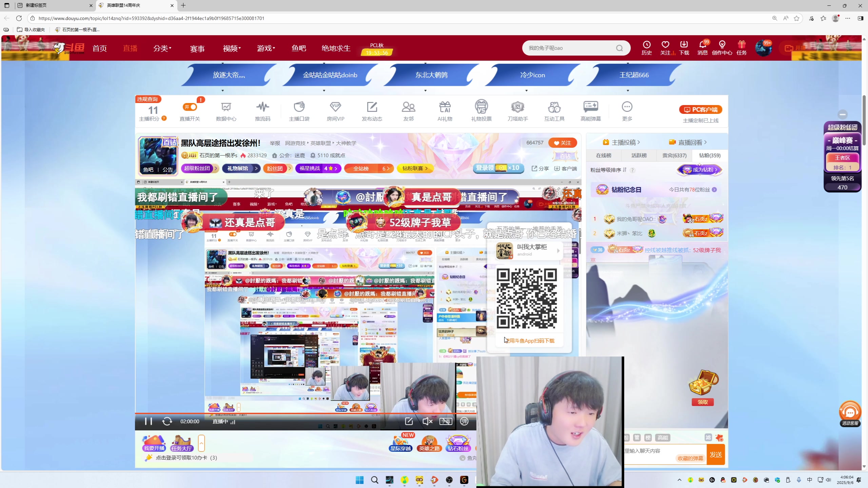Toggle 字幕 subtitles in player
The width and height of the screenshot is (868, 488).
[x=446, y=421]
